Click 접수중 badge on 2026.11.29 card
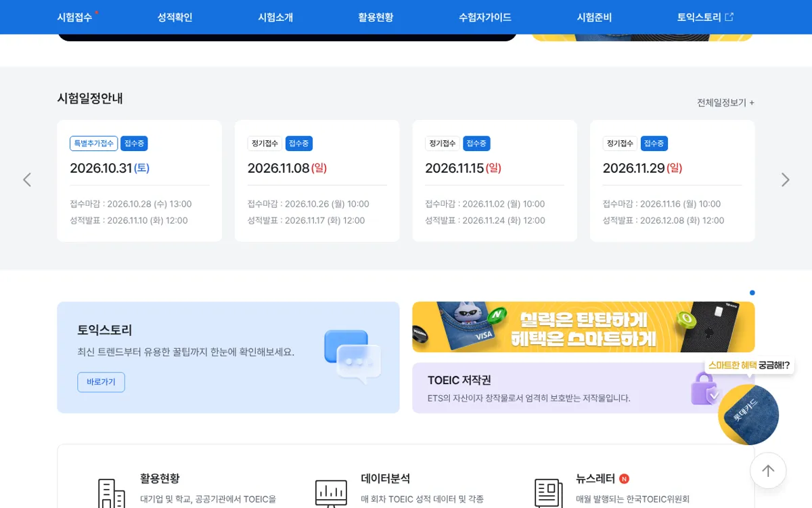812x508 pixels. 654,144
